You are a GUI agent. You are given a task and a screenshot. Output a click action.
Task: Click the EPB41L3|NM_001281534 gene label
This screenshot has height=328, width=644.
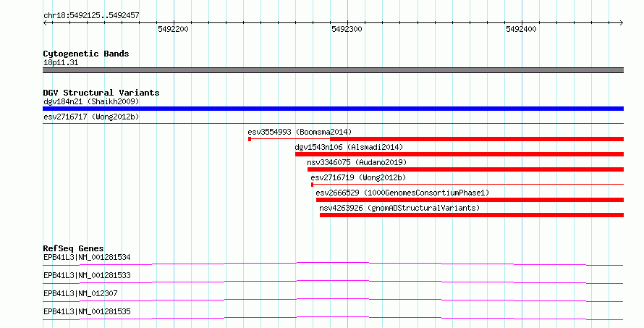pyautogui.click(x=87, y=257)
